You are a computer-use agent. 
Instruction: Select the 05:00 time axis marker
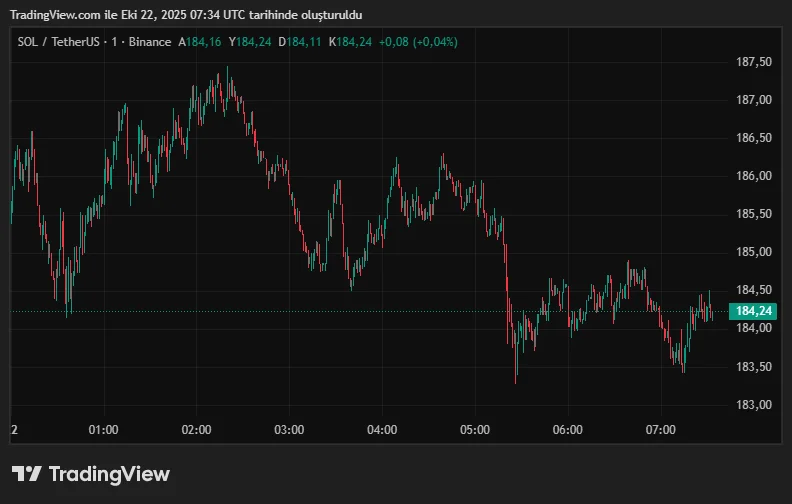coord(475,430)
